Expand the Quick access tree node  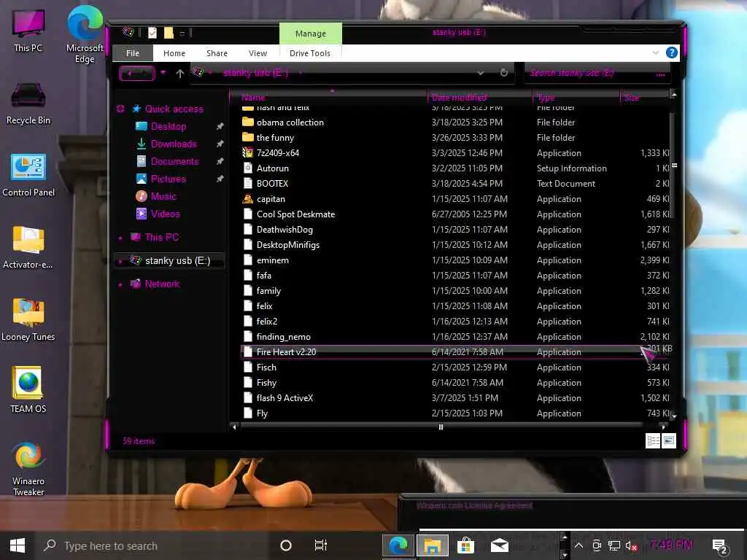point(120,109)
